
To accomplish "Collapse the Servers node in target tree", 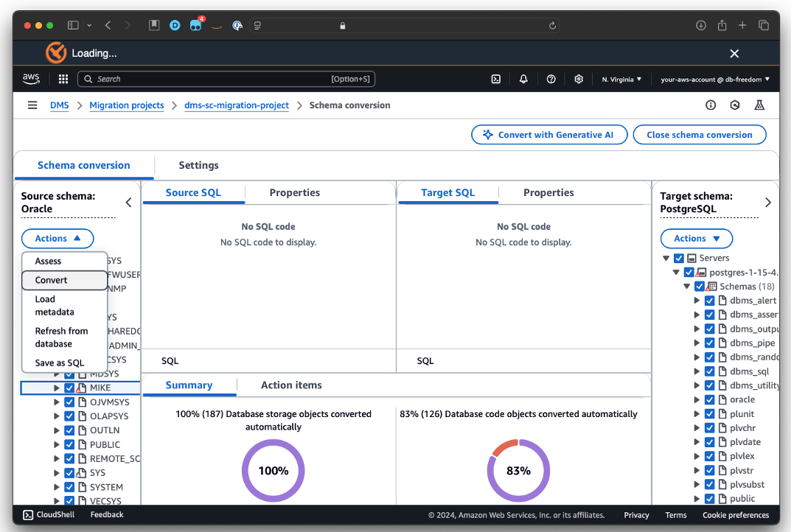I will click(x=666, y=258).
